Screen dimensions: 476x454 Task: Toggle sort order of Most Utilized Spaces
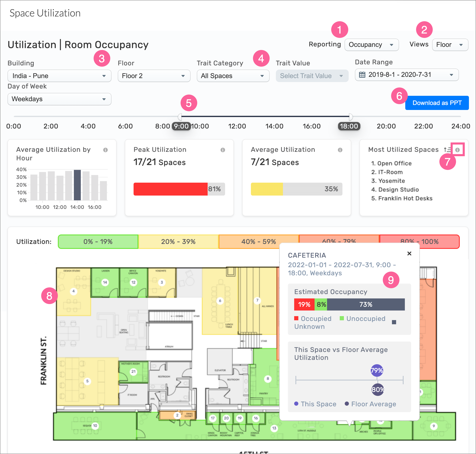[447, 150]
